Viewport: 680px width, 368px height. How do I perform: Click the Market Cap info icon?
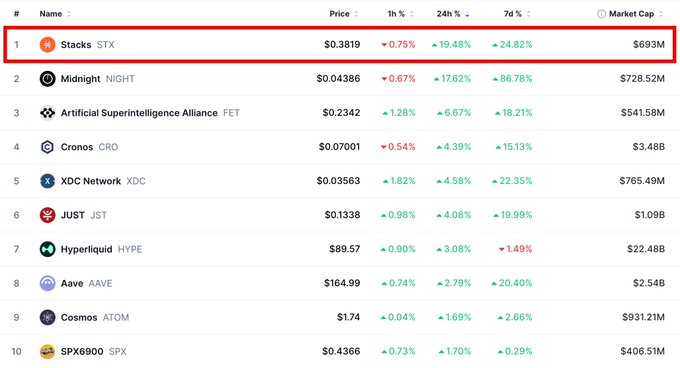(x=601, y=14)
